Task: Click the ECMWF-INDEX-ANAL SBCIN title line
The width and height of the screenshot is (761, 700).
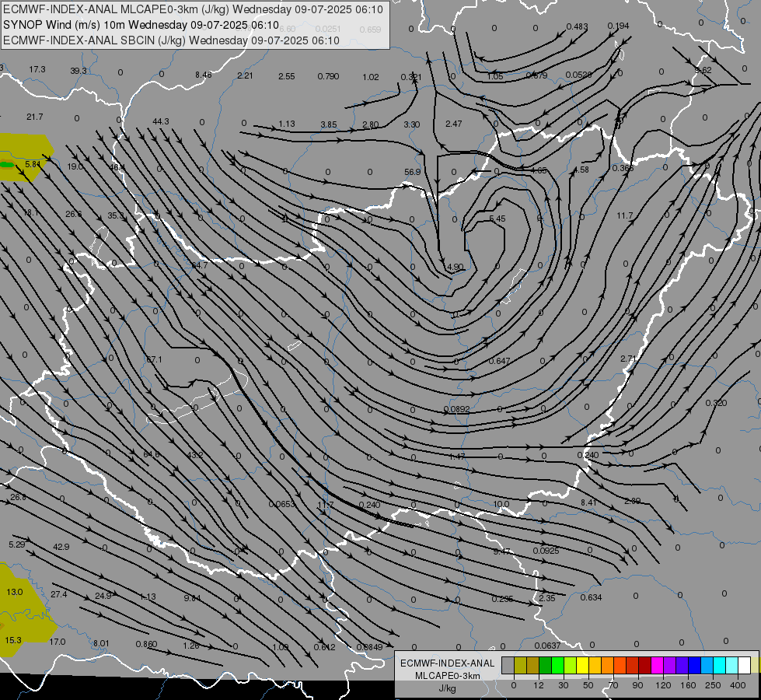Action: pos(171,40)
